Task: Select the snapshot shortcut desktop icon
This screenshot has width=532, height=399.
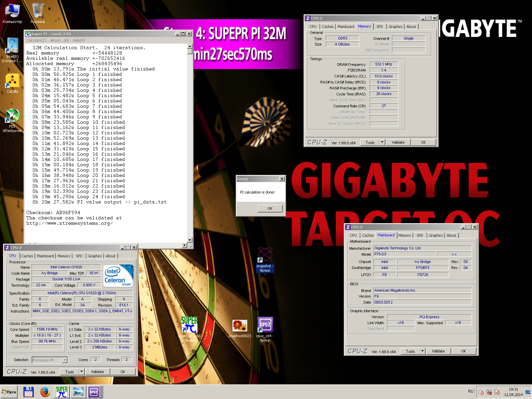Action: pyautogui.click(x=265, y=259)
